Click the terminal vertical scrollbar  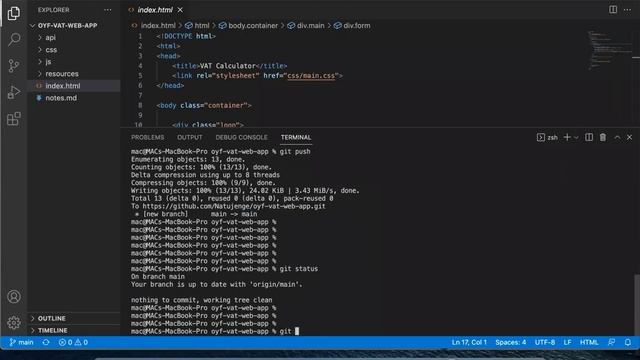637,304
